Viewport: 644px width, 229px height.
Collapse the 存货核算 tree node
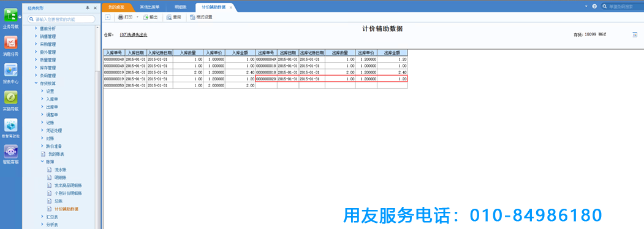pos(36,83)
